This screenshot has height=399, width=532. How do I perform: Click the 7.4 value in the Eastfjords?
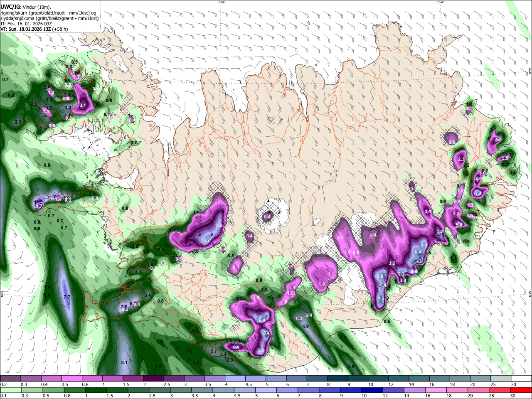click(478, 193)
